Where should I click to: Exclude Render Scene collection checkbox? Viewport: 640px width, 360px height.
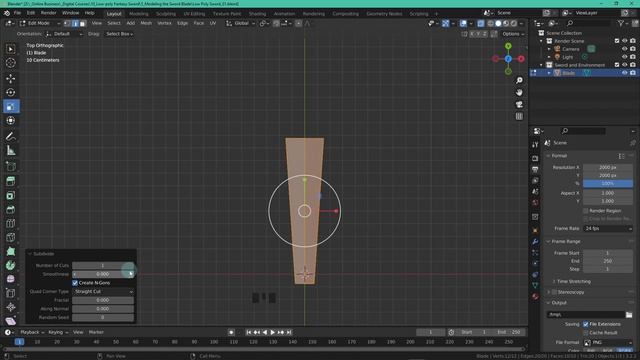617,41
